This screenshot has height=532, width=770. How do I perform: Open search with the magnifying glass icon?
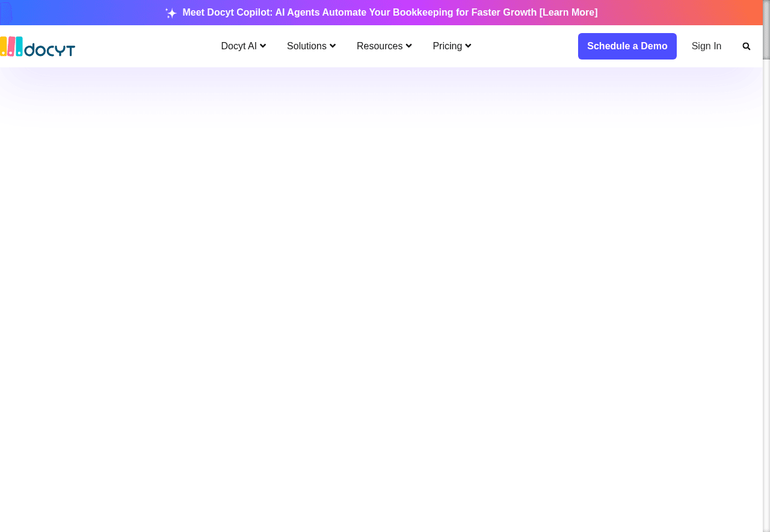[x=746, y=46]
